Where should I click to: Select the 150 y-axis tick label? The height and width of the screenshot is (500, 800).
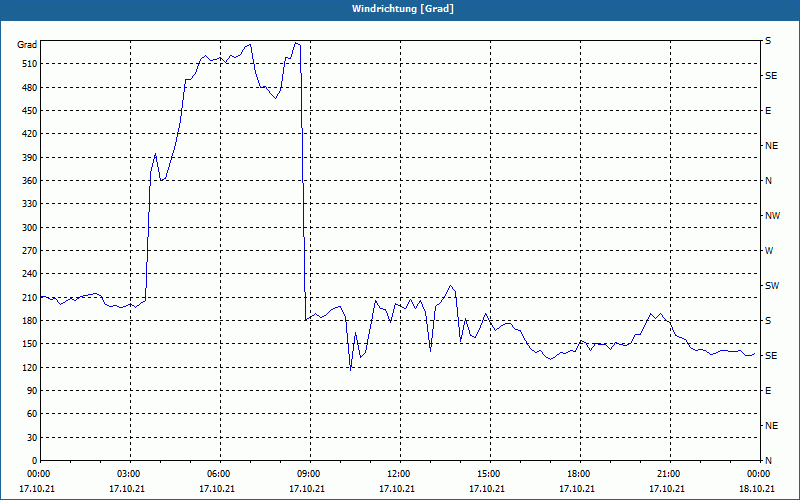pyautogui.click(x=30, y=344)
